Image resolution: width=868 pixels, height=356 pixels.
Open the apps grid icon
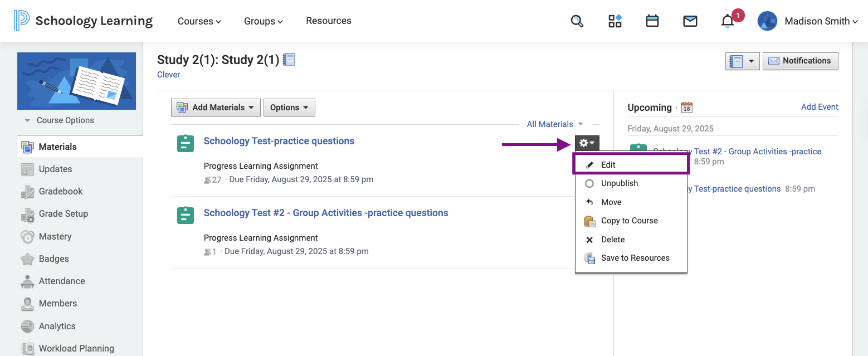[615, 21]
